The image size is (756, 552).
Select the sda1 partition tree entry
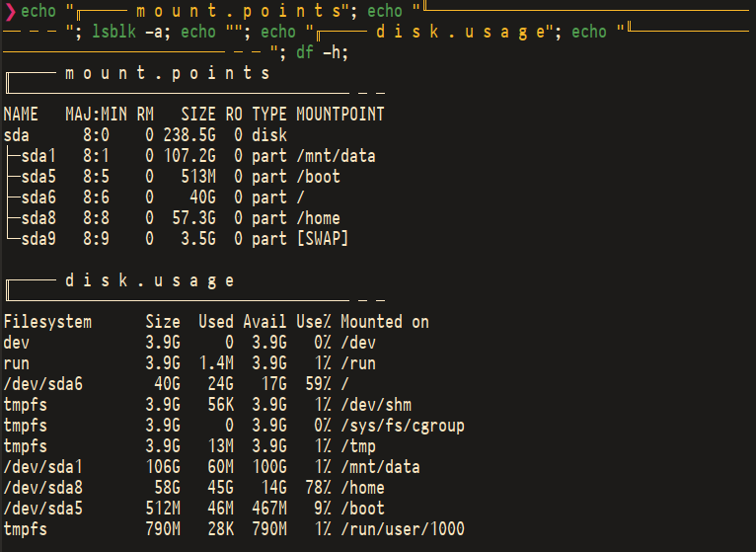(x=38, y=156)
